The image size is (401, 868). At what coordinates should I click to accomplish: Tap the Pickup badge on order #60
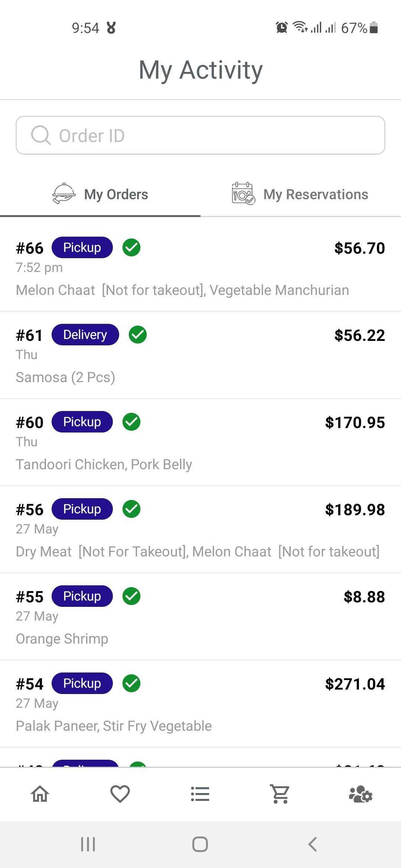82,422
